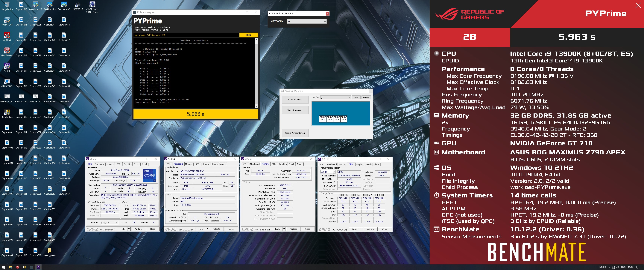Image resolution: width=644 pixels, height=270 pixels.
Task: Expand the Tools arrow in CPU-Z Memory window
Action: pyautogui.click(x=284, y=229)
